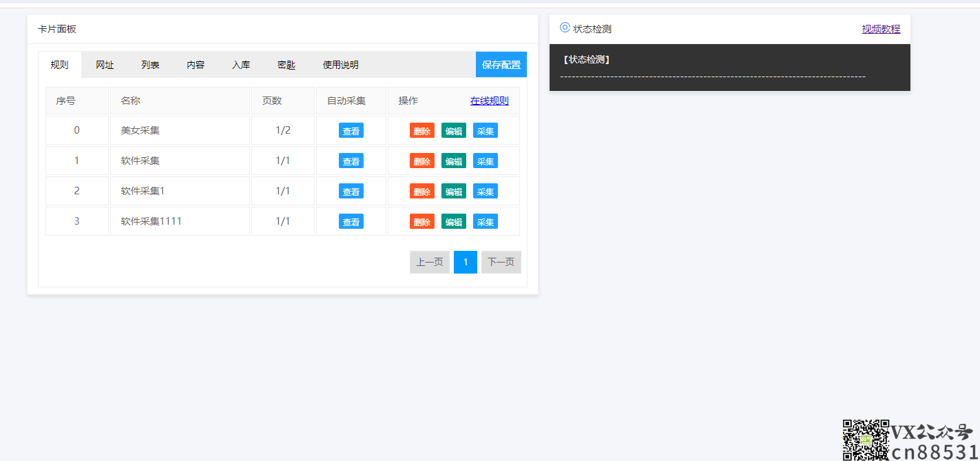980x461 pixels.
Task: Open the 在线规则 link
Action: pyautogui.click(x=489, y=101)
